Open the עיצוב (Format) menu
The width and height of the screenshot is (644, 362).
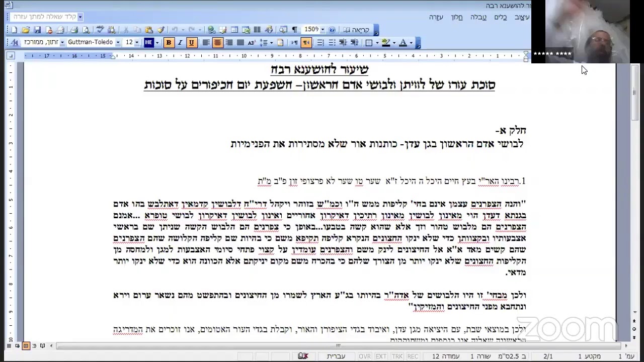[x=522, y=17]
